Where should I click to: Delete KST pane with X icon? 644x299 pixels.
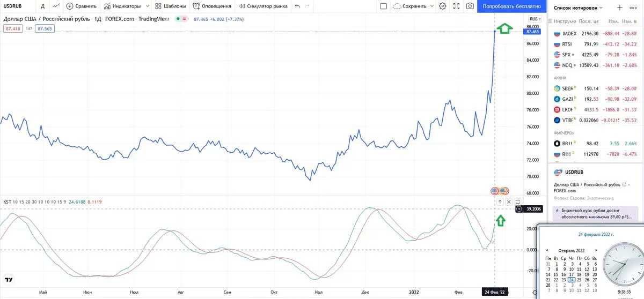point(509,201)
